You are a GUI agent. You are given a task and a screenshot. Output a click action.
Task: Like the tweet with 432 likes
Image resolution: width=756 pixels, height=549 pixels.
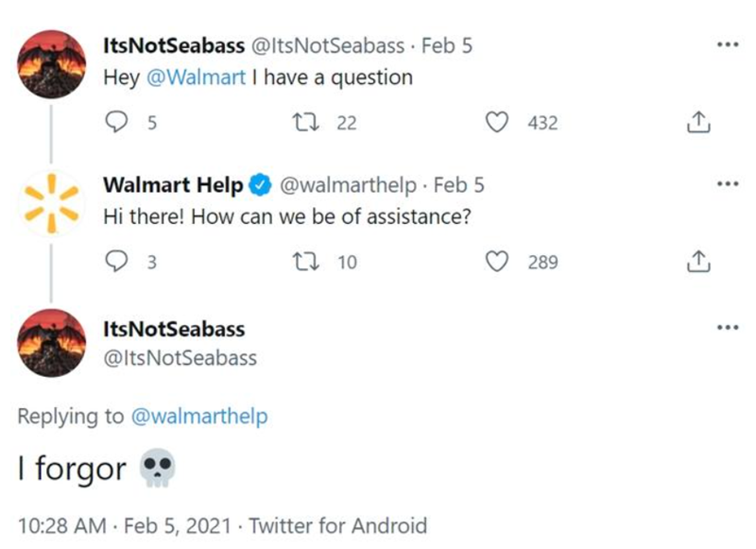(x=497, y=122)
